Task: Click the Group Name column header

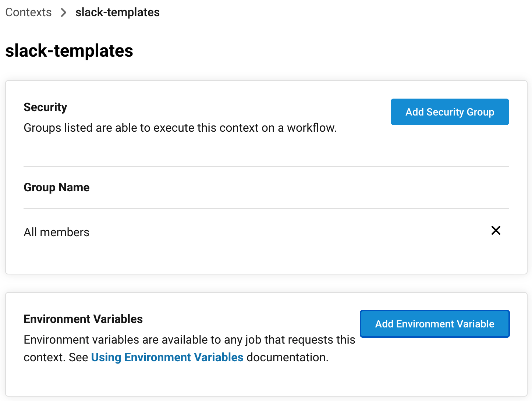Action: point(57,187)
